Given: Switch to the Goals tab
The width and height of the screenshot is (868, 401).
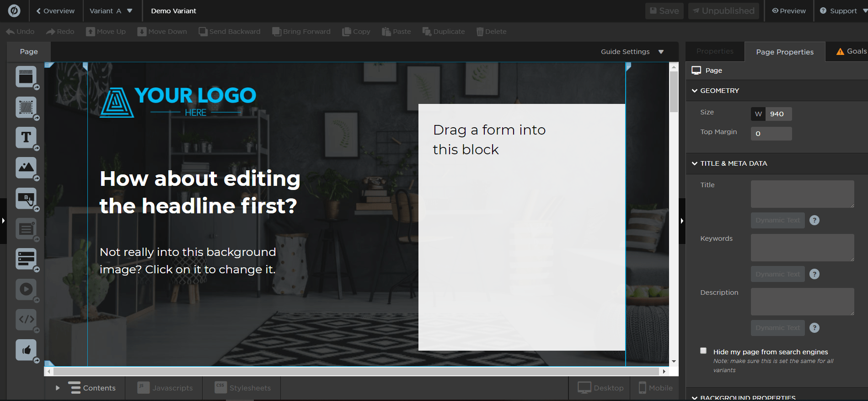Looking at the screenshot, I should [x=851, y=51].
